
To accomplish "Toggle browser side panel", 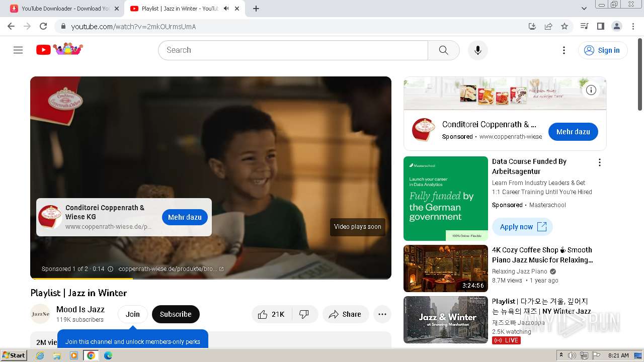I will click(x=600, y=26).
